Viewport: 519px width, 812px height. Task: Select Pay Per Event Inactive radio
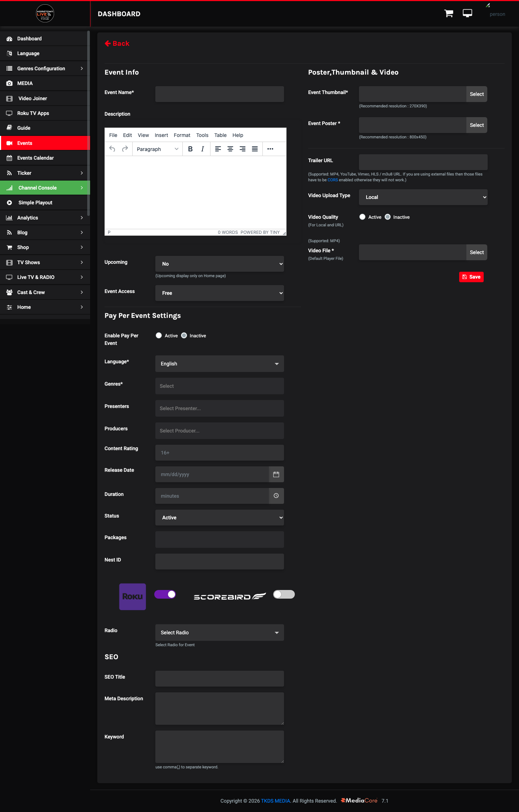(184, 336)
